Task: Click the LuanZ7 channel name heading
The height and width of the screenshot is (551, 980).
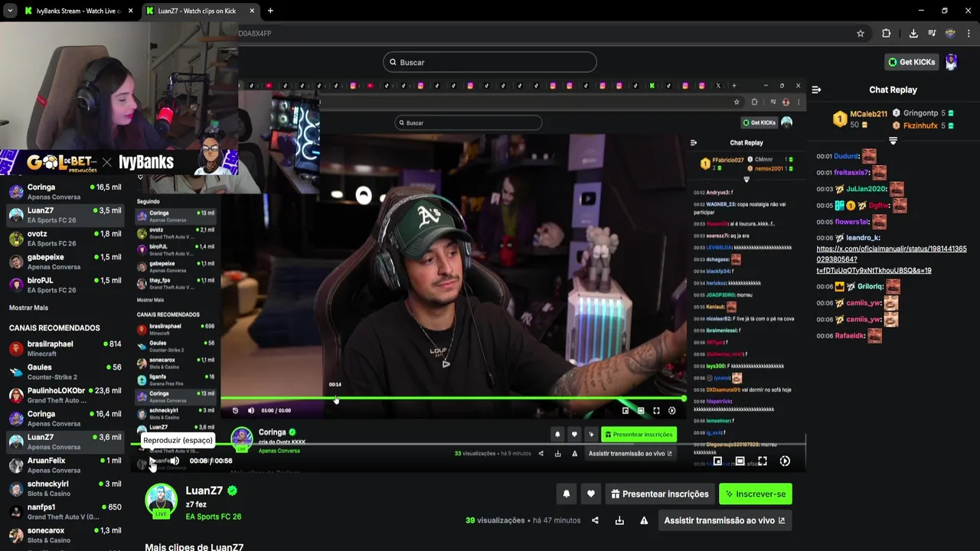Action: (x=204, y=491)
